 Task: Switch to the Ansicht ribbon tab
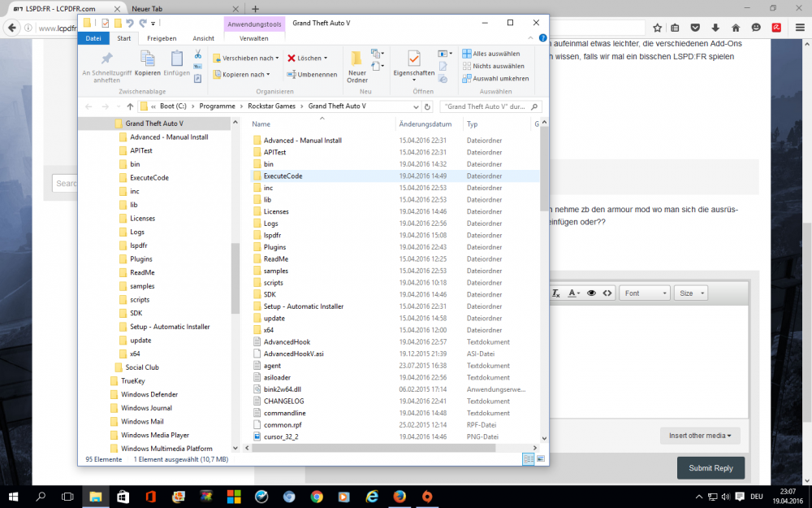coord(203,38)
